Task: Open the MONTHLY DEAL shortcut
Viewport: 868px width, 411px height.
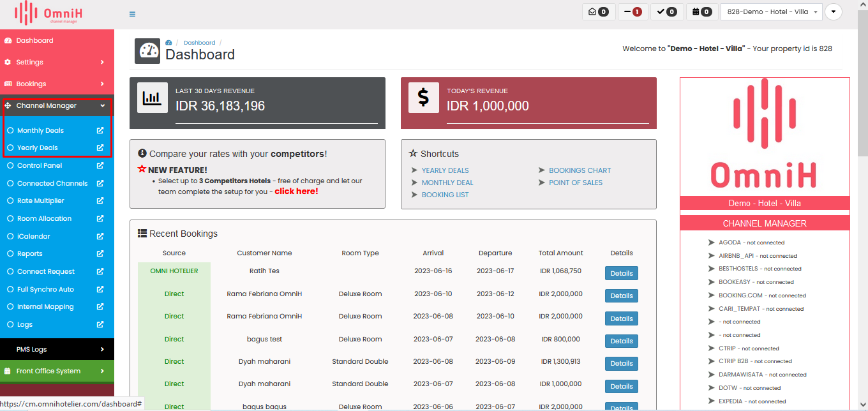Action: pyautogui.click(x=447, y=183)
